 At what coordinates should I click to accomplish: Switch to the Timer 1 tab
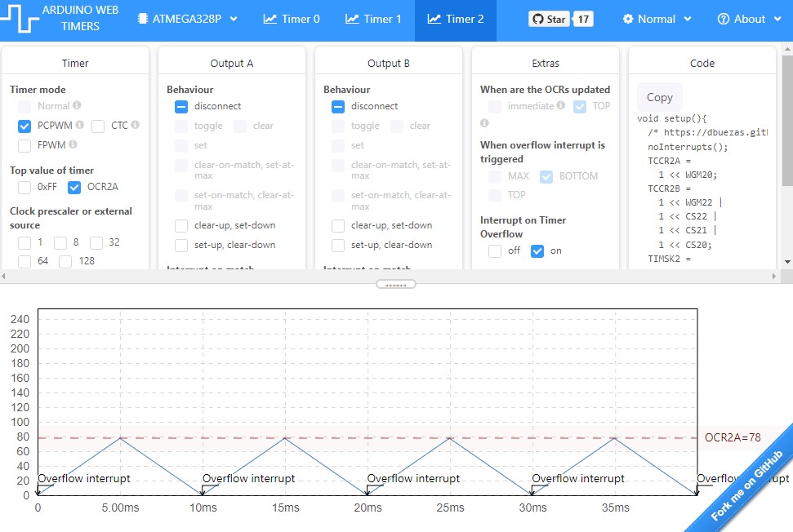tap(374, 20)
